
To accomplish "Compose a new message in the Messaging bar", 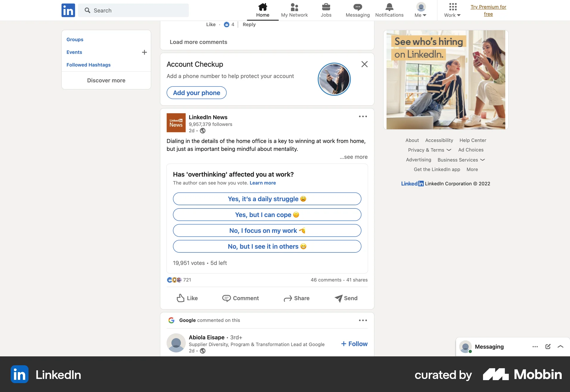I will pyautogui.click(x=548, y=347).
